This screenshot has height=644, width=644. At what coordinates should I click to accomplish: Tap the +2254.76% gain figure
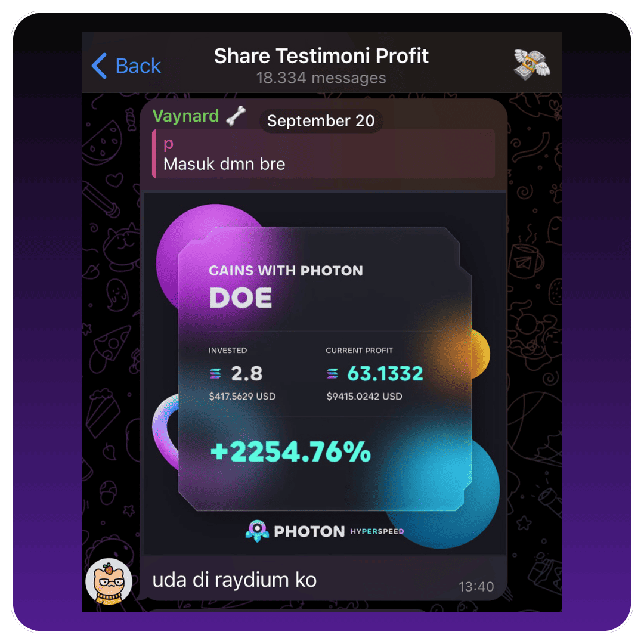[290, 452]
